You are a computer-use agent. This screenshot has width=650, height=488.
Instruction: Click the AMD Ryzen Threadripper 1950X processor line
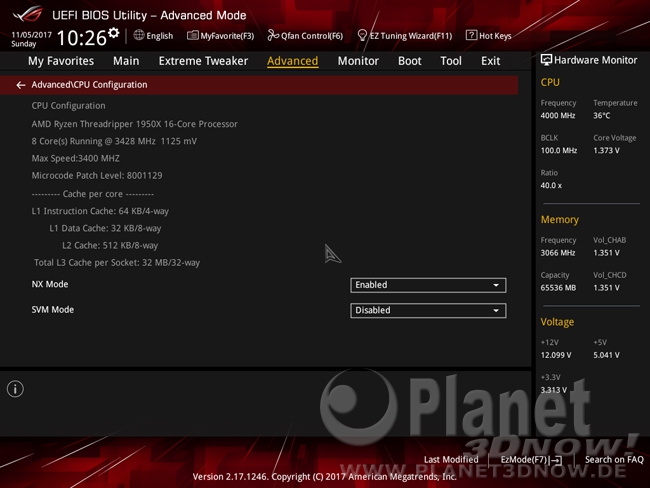tap(135, 124)
